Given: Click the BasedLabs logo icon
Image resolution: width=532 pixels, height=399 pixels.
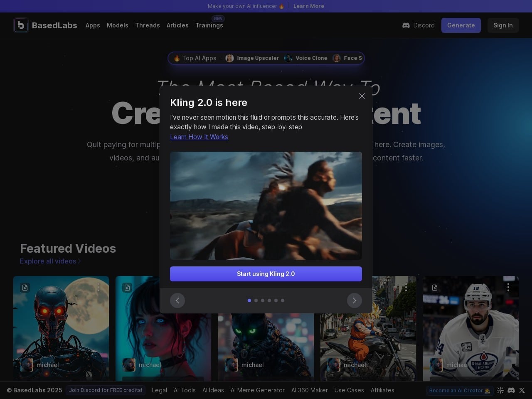Looking at the screenshot, I should coord(21,25).
